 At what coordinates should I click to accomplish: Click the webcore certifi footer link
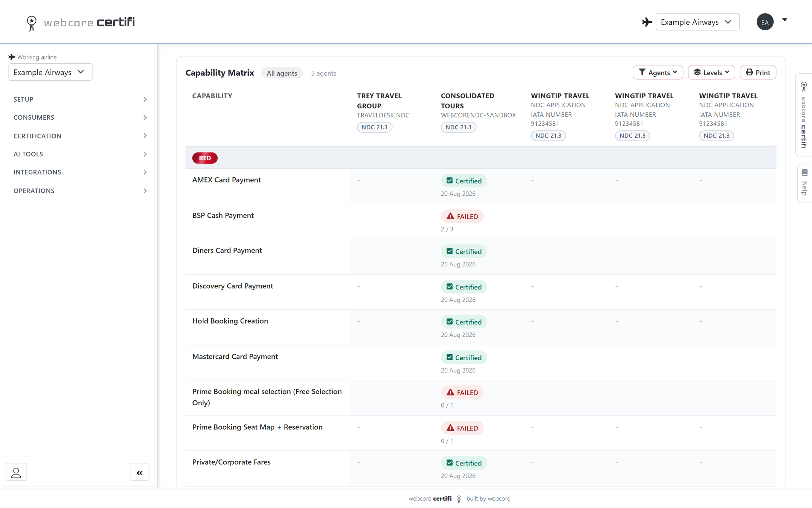(430, 499)
